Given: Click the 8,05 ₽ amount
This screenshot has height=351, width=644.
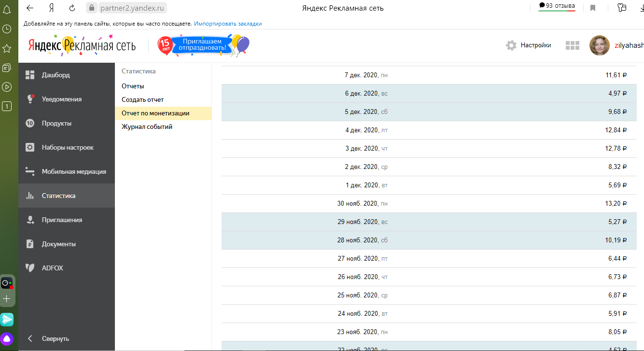Looking at the screenshot, I should [x=618, y=332].
